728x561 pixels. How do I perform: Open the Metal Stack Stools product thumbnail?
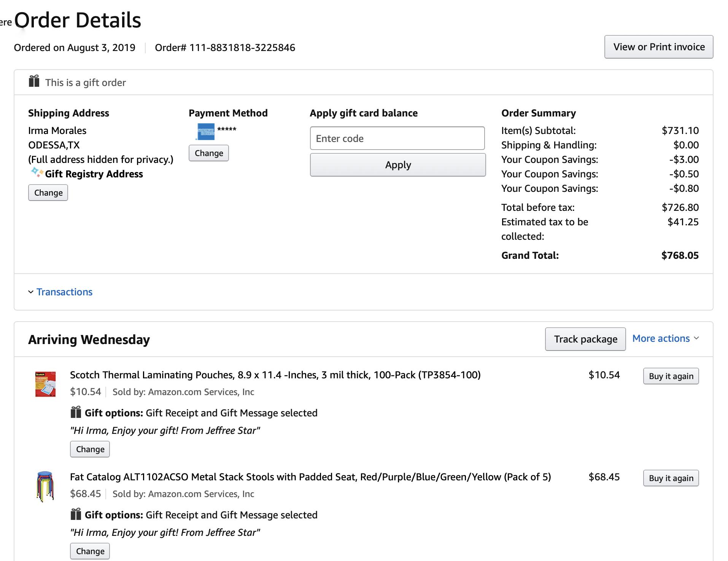click(x=45, y=487)
